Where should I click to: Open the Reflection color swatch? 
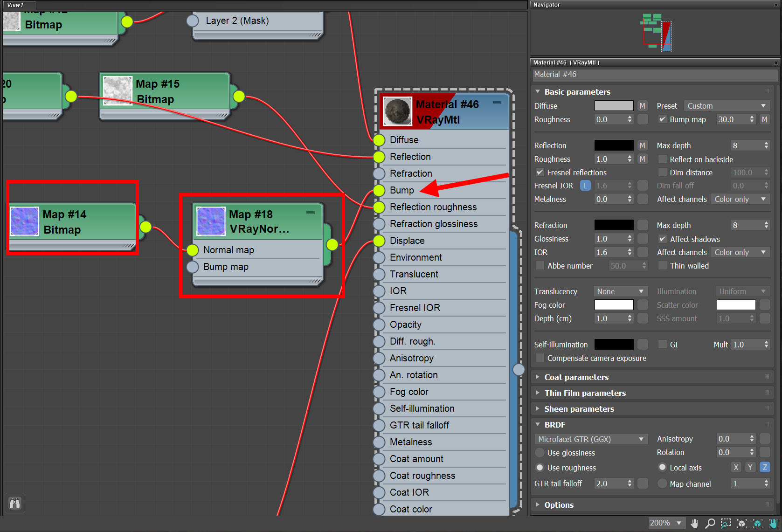click(x=614, y=145)
